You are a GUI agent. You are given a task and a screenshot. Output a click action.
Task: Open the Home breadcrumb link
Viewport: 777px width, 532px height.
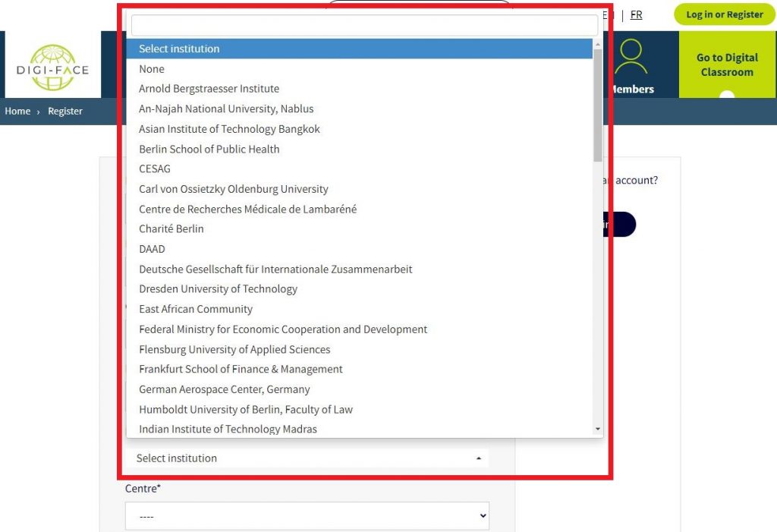[x=17, y=111]
